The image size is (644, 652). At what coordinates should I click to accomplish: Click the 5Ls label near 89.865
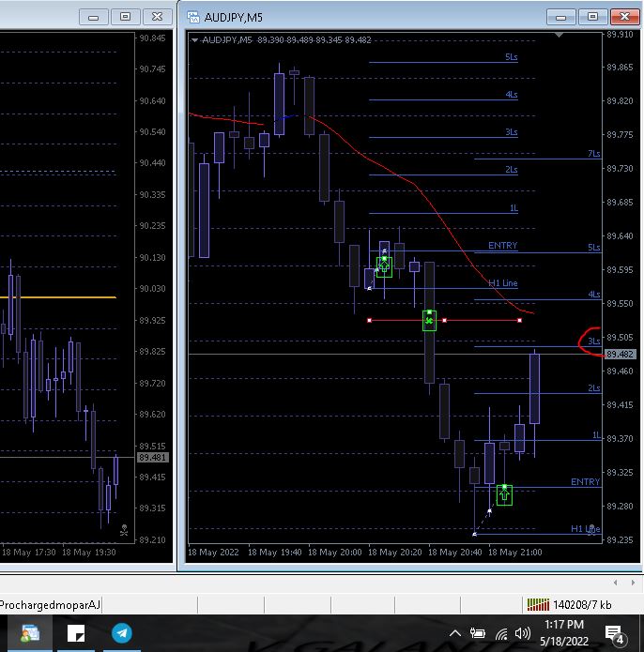tap(512, 57)
